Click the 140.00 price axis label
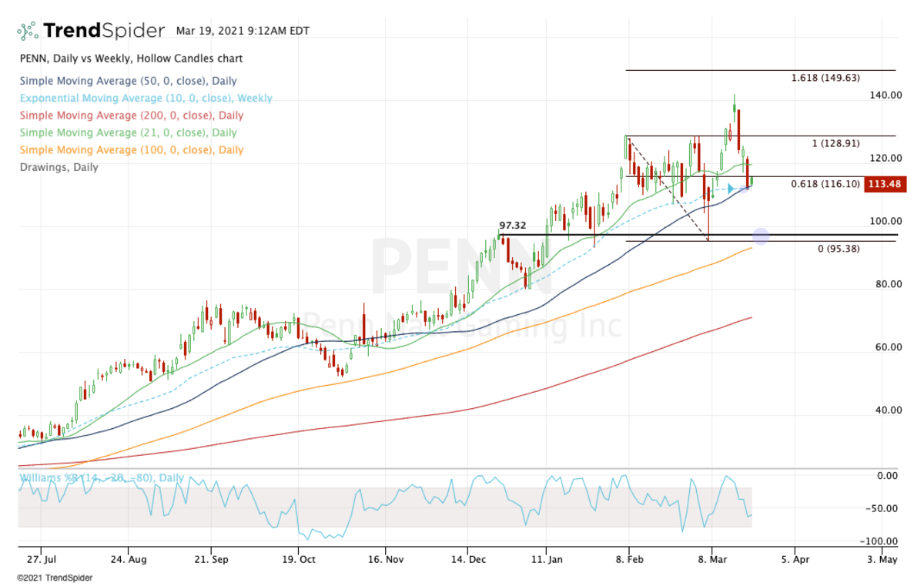This screenshot has height=586, width=924. (885, 95)
